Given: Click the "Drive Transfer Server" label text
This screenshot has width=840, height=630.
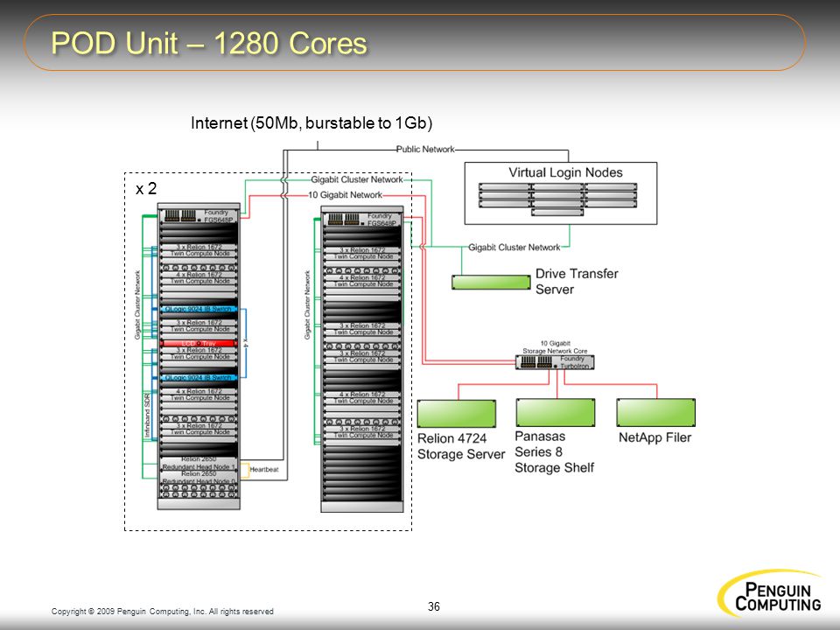Looking at the screenshot, I should [577, 281].
